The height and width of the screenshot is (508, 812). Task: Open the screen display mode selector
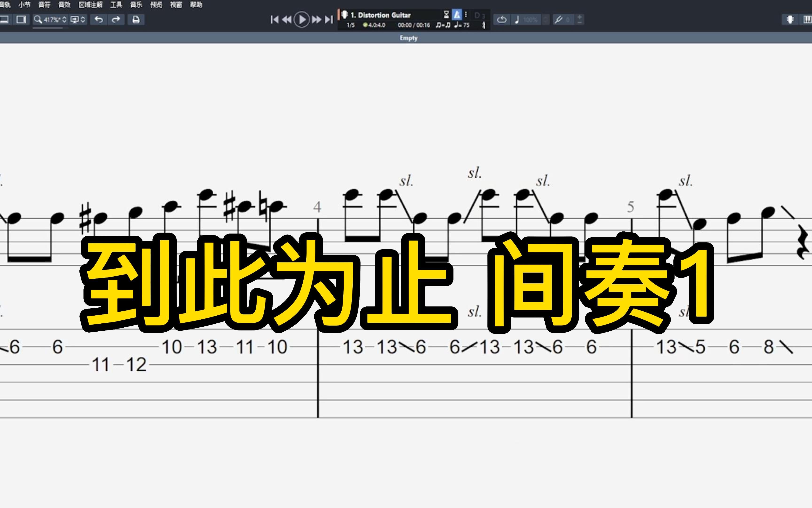tap(74, 20)
